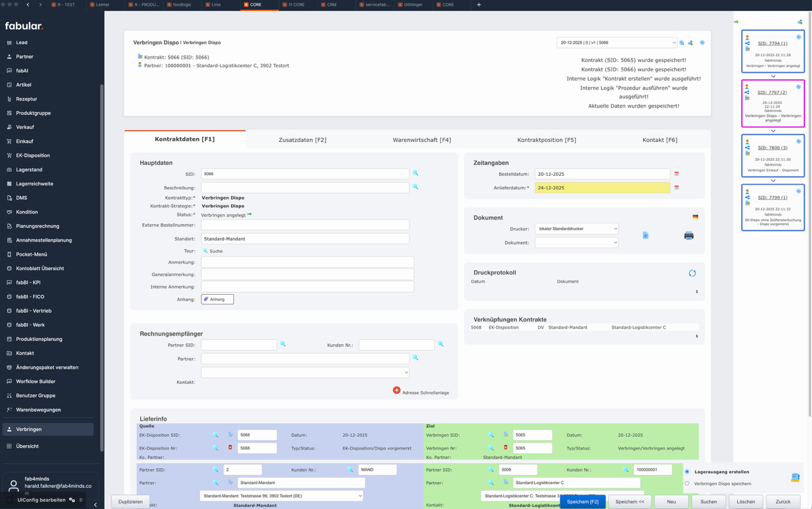Screen dimensions: 812x509
Task: Open EK-Disposition in the sidebar
Action: click(x=33, y=155)
